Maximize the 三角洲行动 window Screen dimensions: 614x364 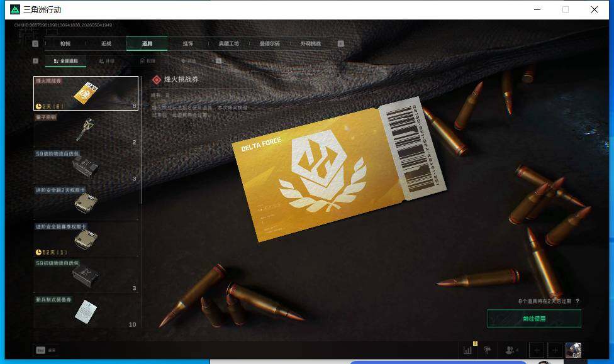tap(566, 9)
